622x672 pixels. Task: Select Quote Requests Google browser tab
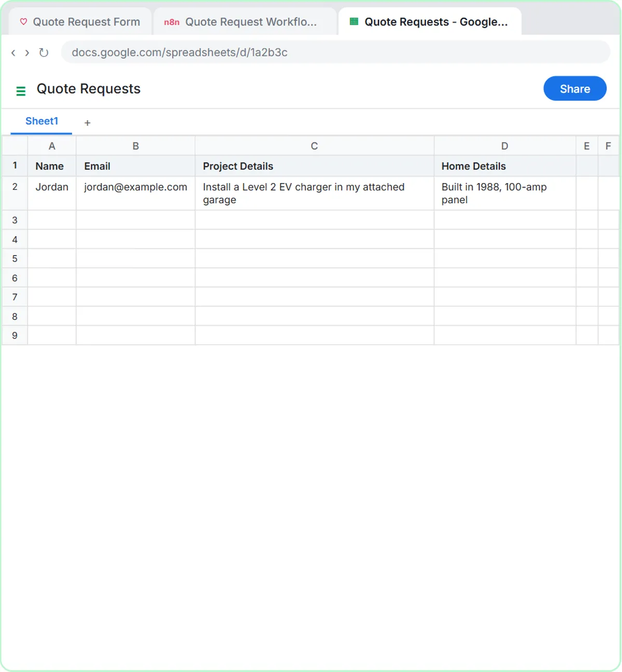point(430,22)
